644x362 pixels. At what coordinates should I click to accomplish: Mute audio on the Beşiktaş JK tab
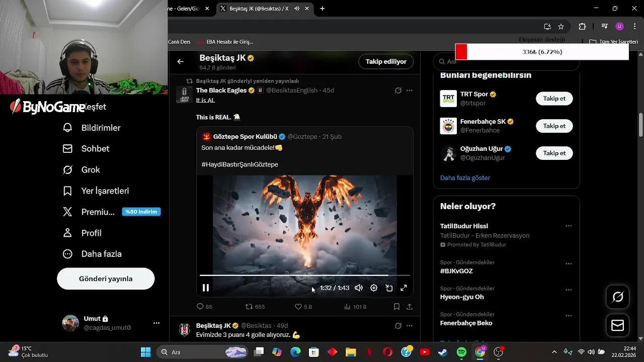click(x=297, y=9)
